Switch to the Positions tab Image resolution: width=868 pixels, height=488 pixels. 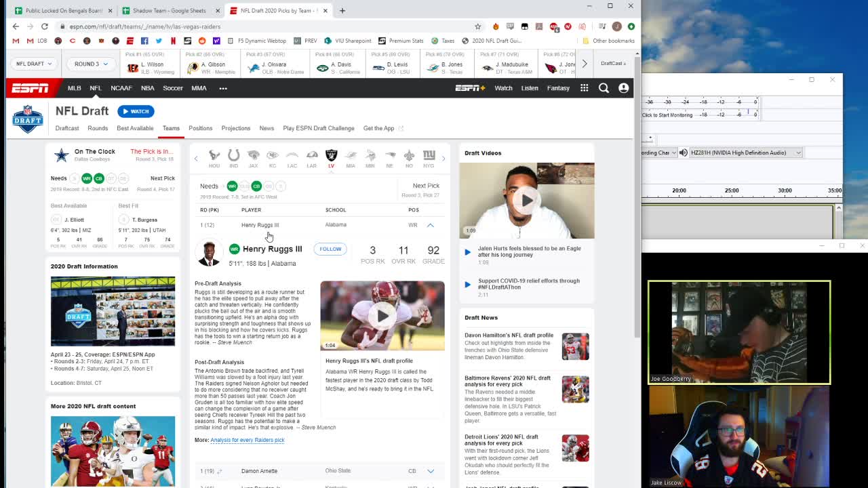[x=200, y=128]
